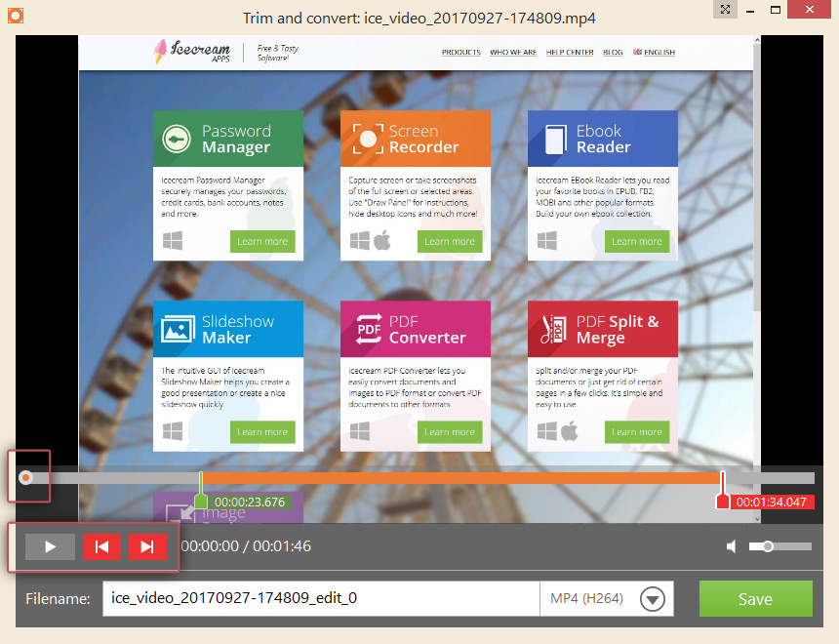Image resolution: width=839 pixels, height=644 pixels.
Task: Click the webpage scrollbar in the video
Action: pos(757,177)
